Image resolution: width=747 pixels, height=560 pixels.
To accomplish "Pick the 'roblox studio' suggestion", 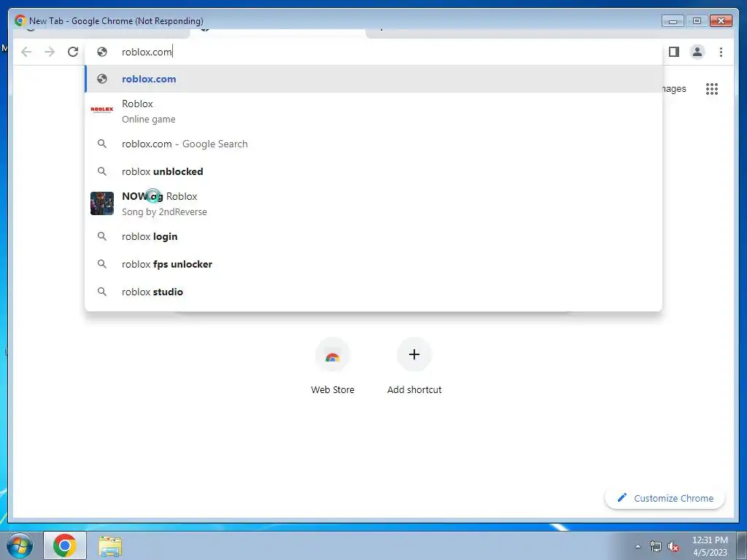I will (x=374, y=292).
